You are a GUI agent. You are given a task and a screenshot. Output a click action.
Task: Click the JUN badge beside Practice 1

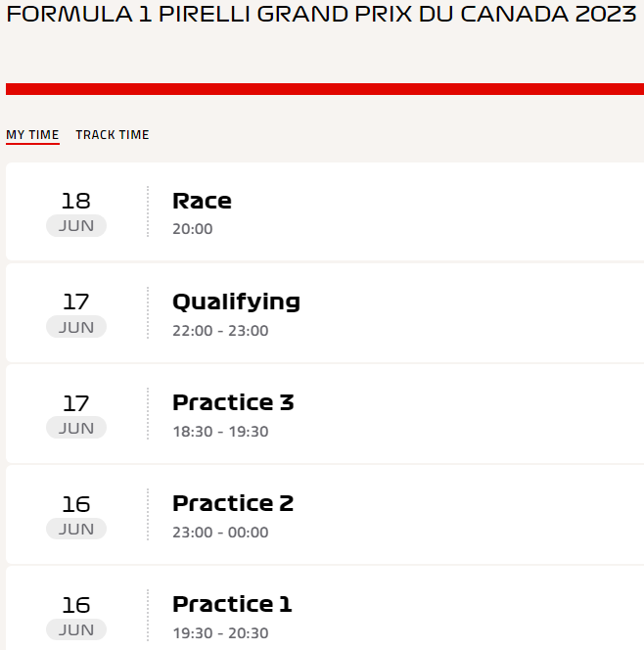pos(76,629)
